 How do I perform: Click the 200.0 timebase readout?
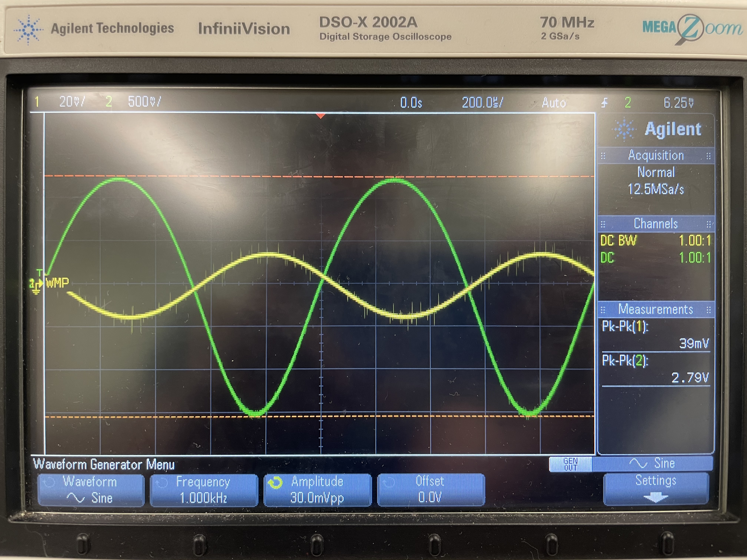pos(482,102)
